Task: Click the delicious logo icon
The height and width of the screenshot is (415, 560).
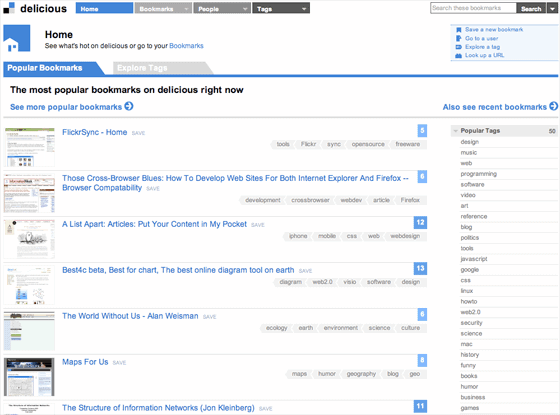Action: 9,8
